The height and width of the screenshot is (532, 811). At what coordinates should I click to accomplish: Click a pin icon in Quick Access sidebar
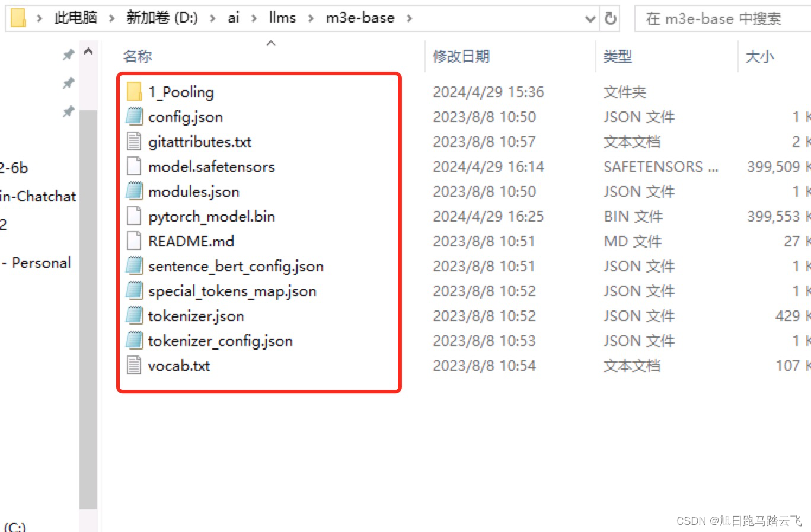click(68, 54)
